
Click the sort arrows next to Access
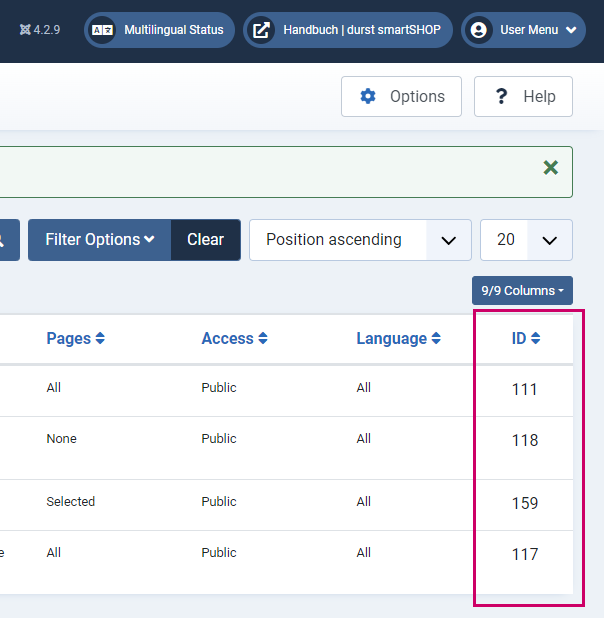pos(263,338)
